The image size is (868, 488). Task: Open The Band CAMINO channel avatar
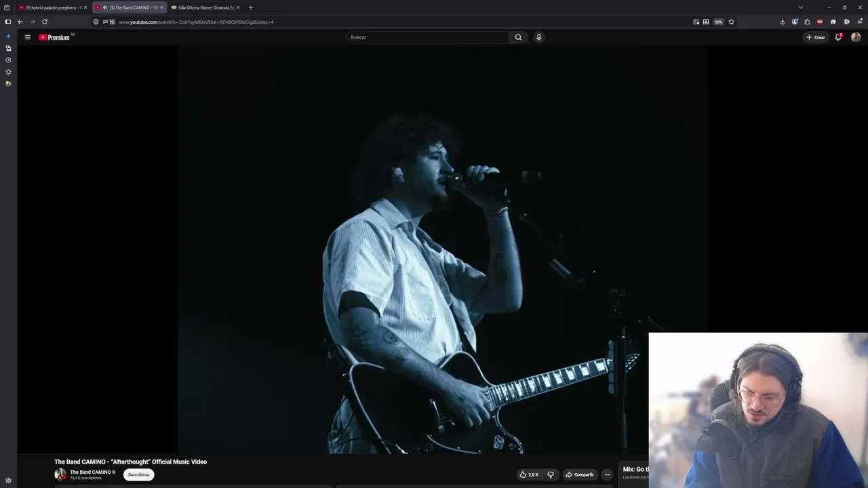point(60,474)
